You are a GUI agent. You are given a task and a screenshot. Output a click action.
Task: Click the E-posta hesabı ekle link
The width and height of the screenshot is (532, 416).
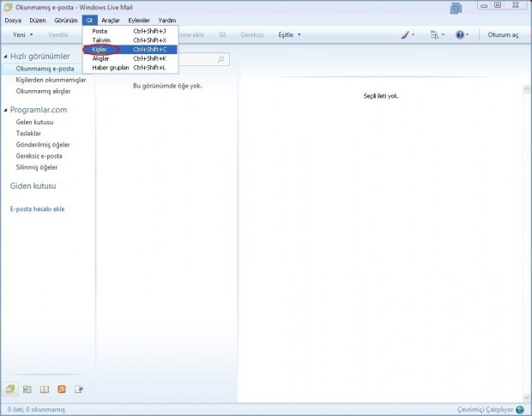(37, 208)
